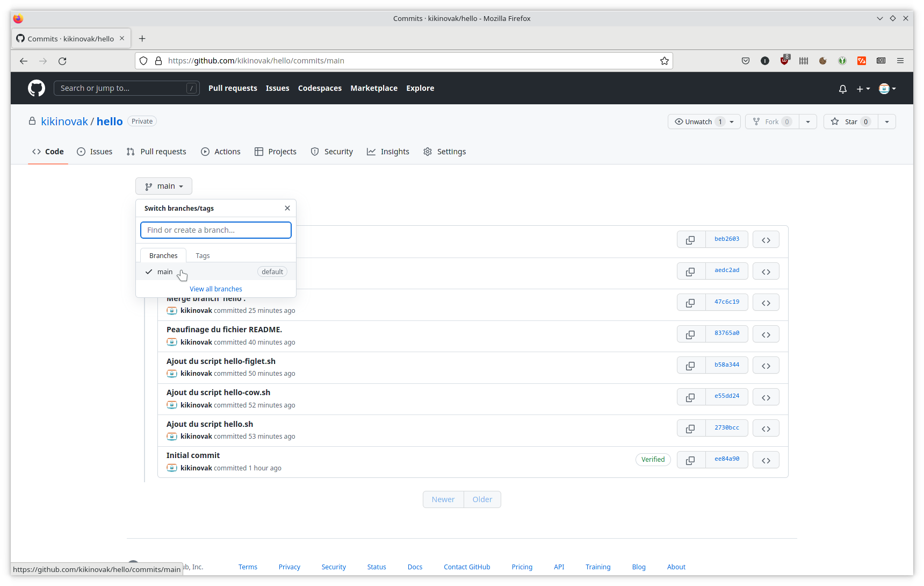
Task: Open the notifications bell
Action: coord(843,89)
